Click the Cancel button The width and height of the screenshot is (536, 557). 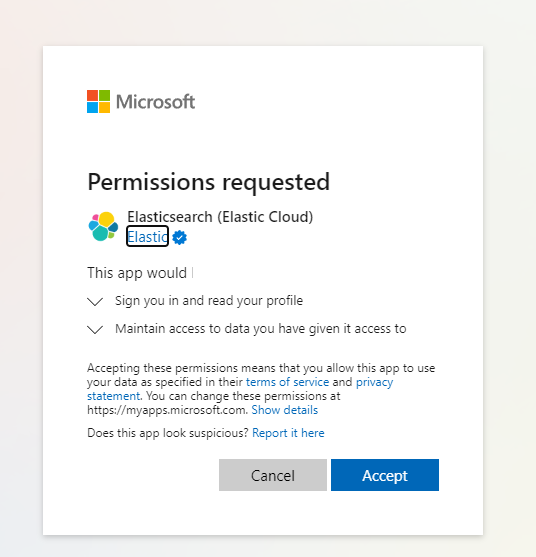click(x=273, y=475)
